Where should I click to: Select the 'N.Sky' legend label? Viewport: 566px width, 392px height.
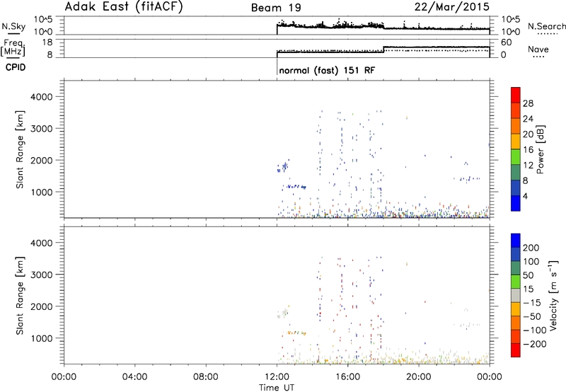[13, 26]
